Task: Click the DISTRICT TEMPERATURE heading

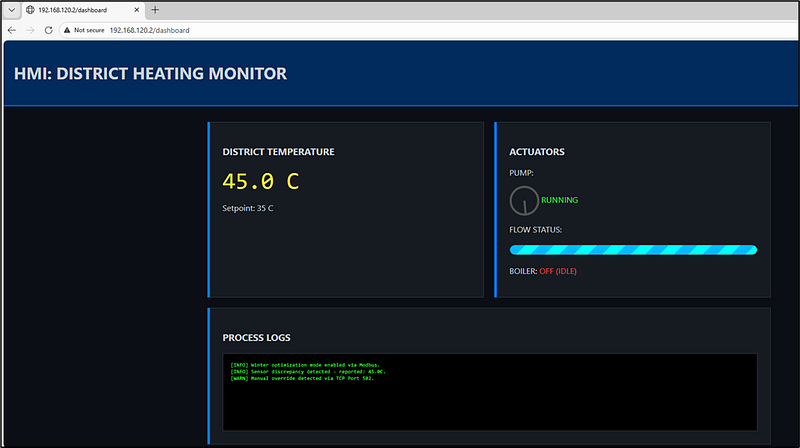Action: pyautogui.click(x=279, y=152)
